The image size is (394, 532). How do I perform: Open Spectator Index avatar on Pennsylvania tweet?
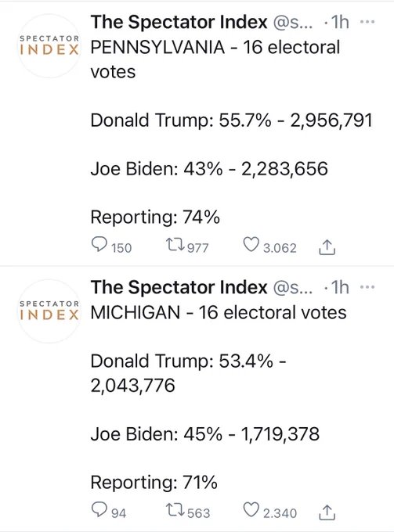coord(49,46)
